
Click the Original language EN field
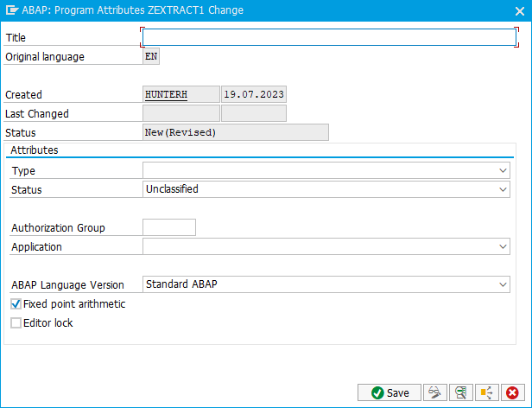(151, 56)
